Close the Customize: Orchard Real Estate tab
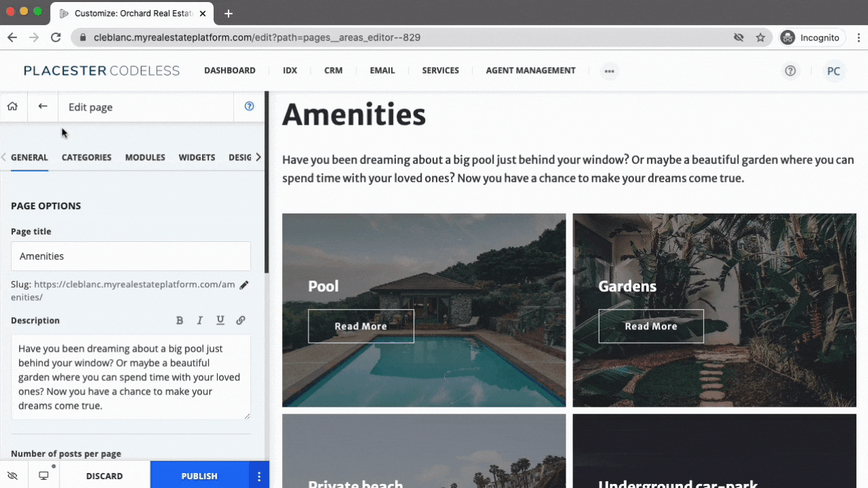 click(x=203, y=14)
